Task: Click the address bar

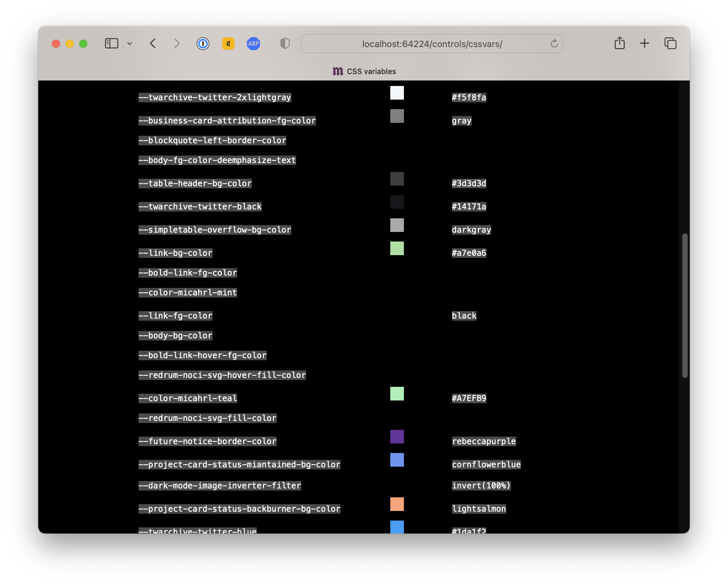Action: (x=431, y=43)
